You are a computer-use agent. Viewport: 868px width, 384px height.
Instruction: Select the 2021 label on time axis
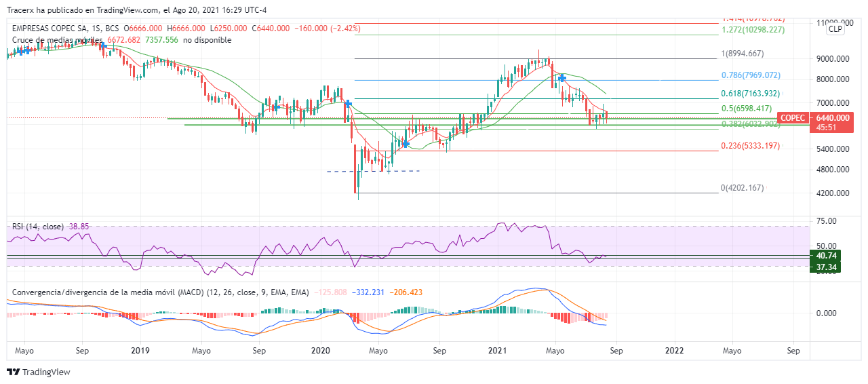point(498,351)
